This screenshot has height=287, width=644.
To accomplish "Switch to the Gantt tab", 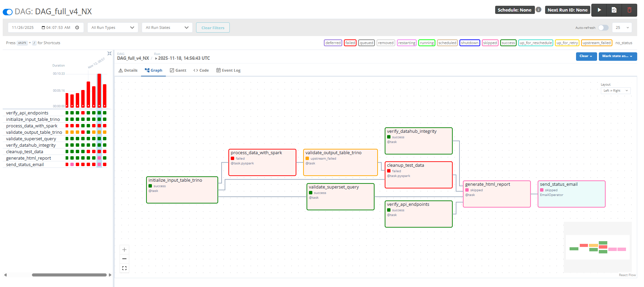I will [x=178, y=70].
